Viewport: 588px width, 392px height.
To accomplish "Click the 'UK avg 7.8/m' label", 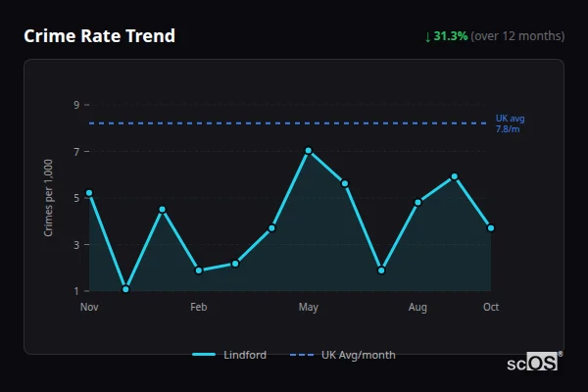I will (x=510, y=123).
